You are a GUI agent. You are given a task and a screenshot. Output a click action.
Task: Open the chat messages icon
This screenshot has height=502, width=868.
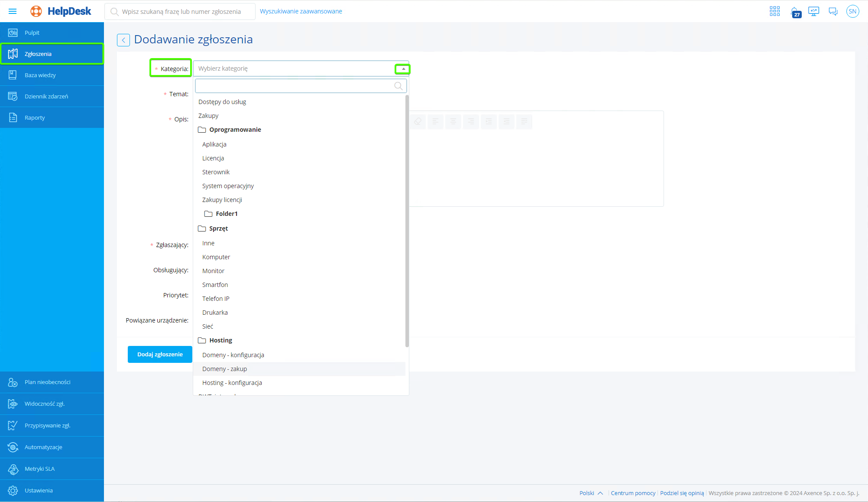(x=833, y=11)
